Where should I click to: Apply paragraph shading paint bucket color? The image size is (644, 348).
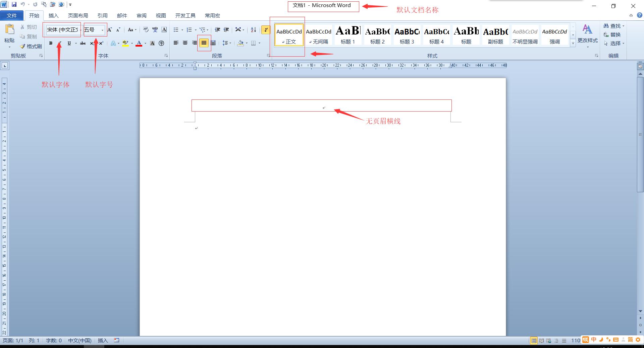(x=240, y=43)
